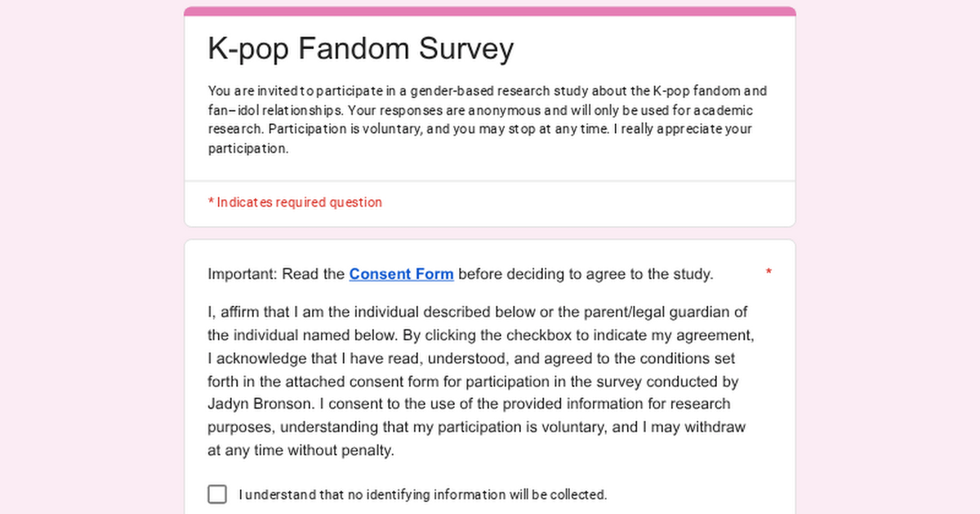Open the Consent Form link
This screenshot has height=514, width=980.
click(x=401, y=274)
